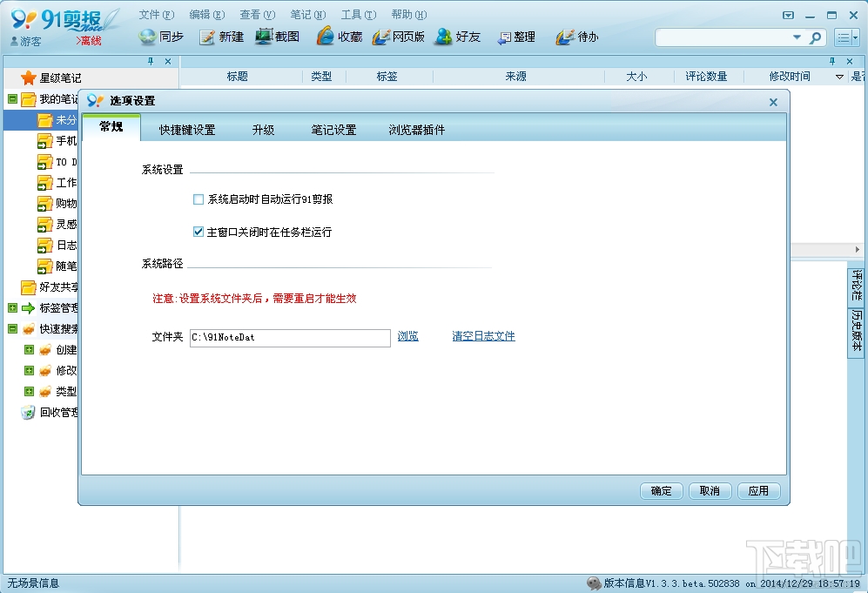Select the TO DO notebook folder

(x=57, y=162)
